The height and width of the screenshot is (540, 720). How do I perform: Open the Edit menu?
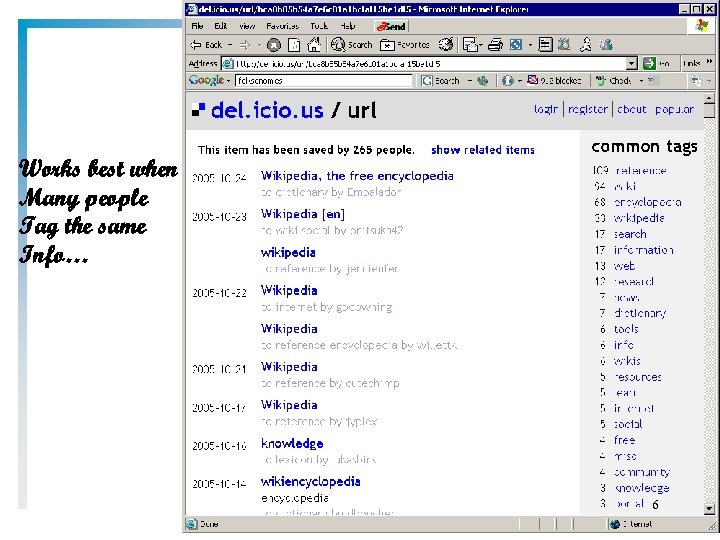click(x=221, y=26)
